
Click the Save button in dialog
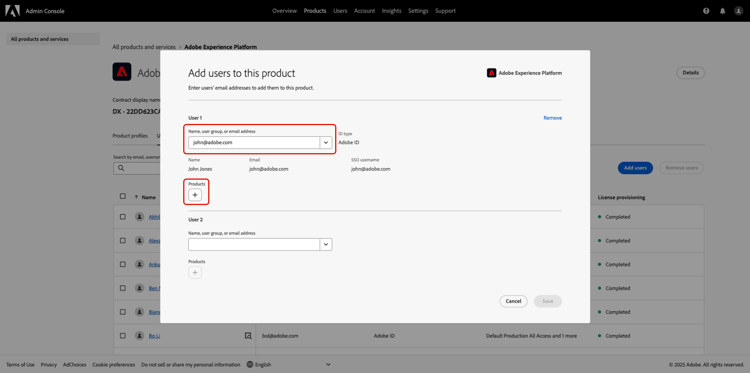pos(548,301)
